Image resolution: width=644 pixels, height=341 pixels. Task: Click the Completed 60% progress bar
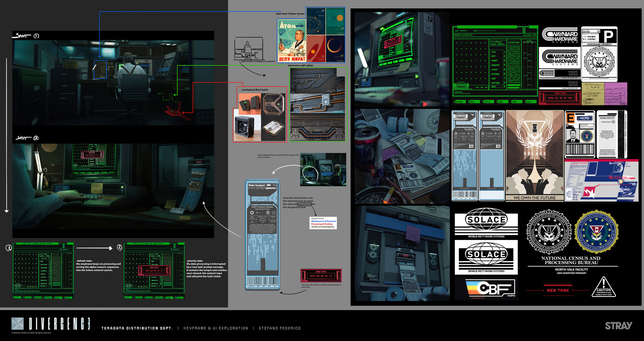pos(530,35)
